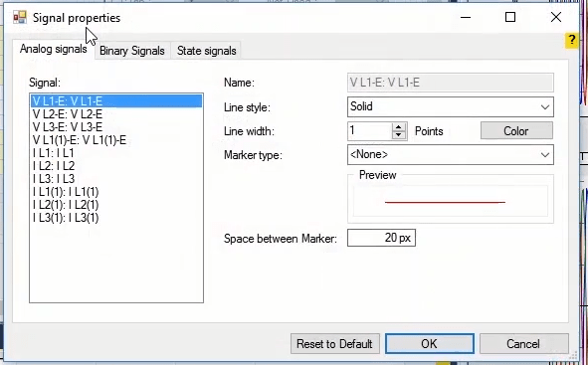
Task: Click the Name field
Action: point(451,83)
